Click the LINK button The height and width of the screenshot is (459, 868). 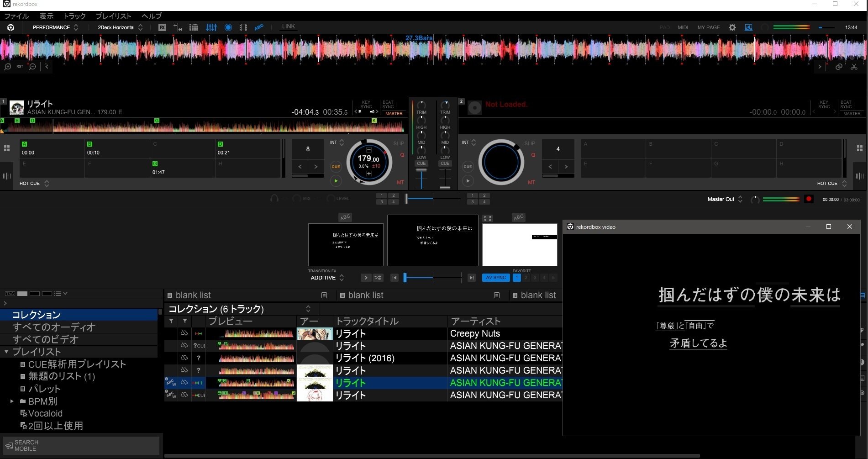pos(289,26)
